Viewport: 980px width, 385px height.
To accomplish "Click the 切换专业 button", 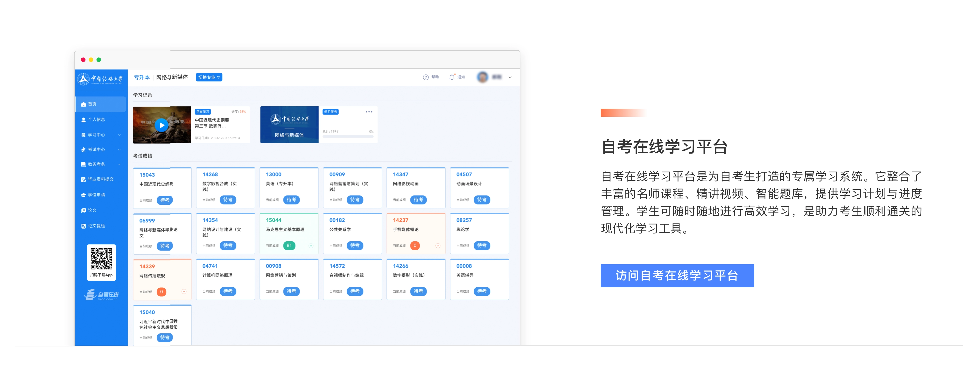I will 209,77.
